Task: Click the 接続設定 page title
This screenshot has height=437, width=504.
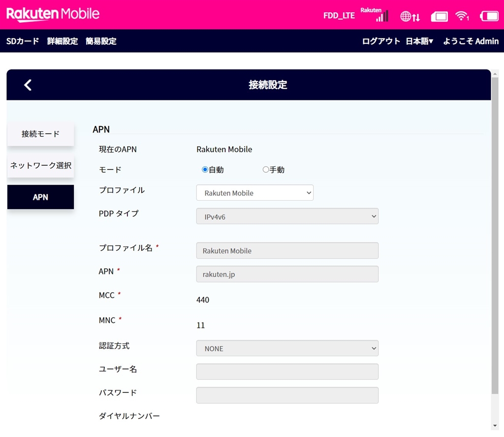Action: (x=268, y=85)
